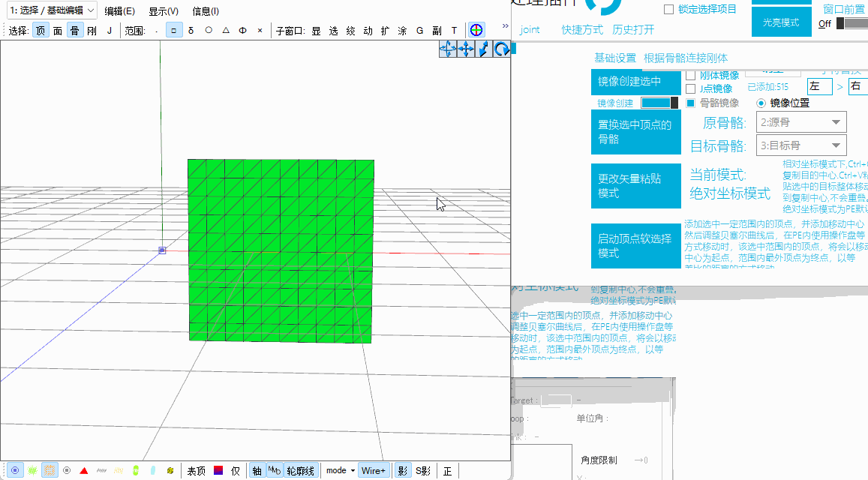Open the 目标骨骼 dropdown

801,145
